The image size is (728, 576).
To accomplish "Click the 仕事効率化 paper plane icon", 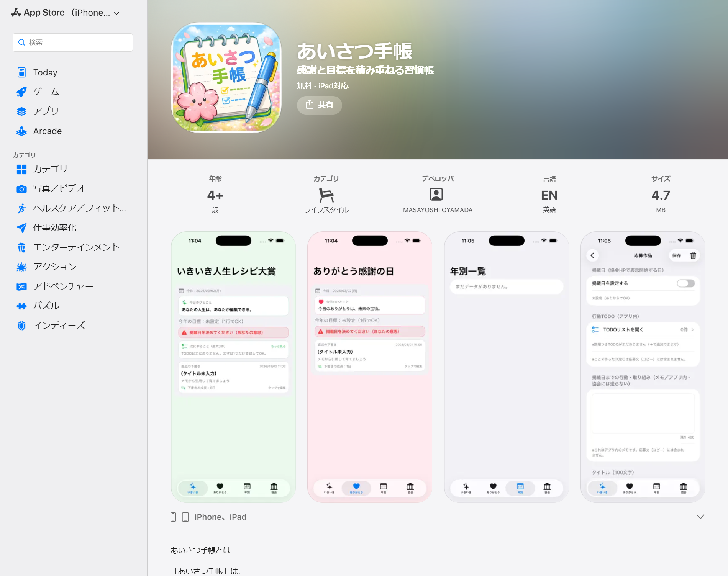I will tap(22, 227).
